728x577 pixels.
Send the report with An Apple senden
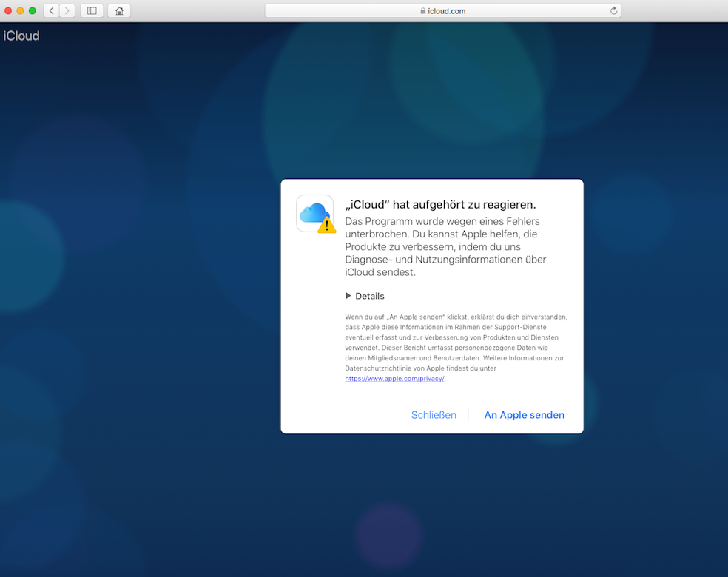[525, 414]
